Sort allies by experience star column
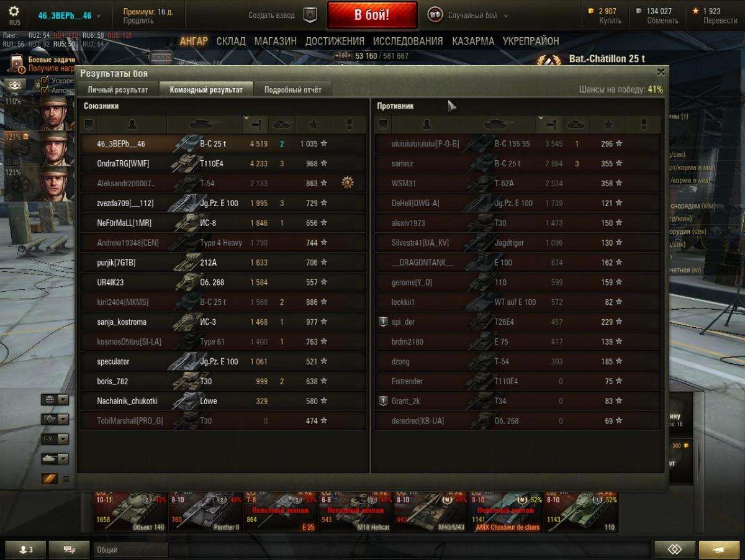745x560 pixels. click(314, 124)
